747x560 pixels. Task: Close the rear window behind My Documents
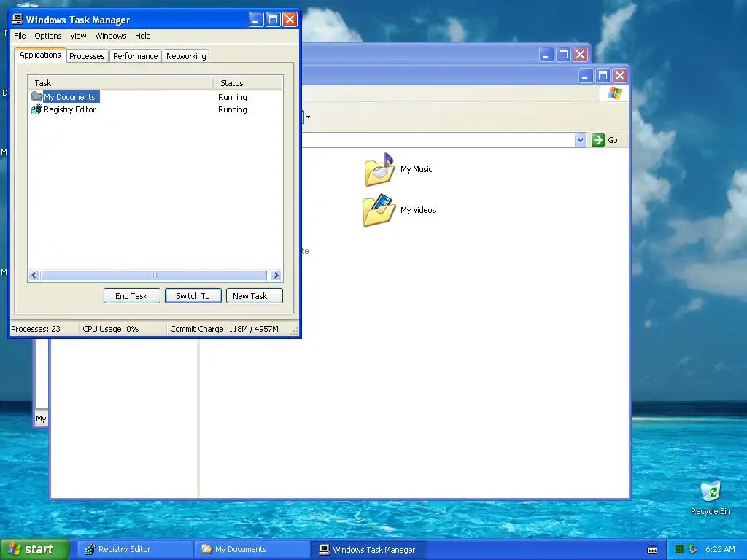[580, 54]
